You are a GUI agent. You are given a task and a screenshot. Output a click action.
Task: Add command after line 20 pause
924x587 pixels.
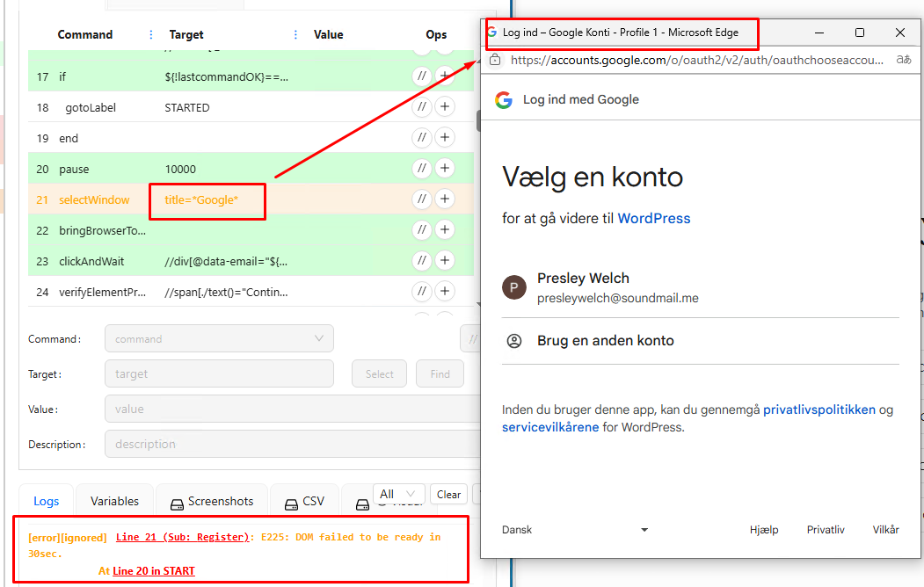[x=445, y=169]
